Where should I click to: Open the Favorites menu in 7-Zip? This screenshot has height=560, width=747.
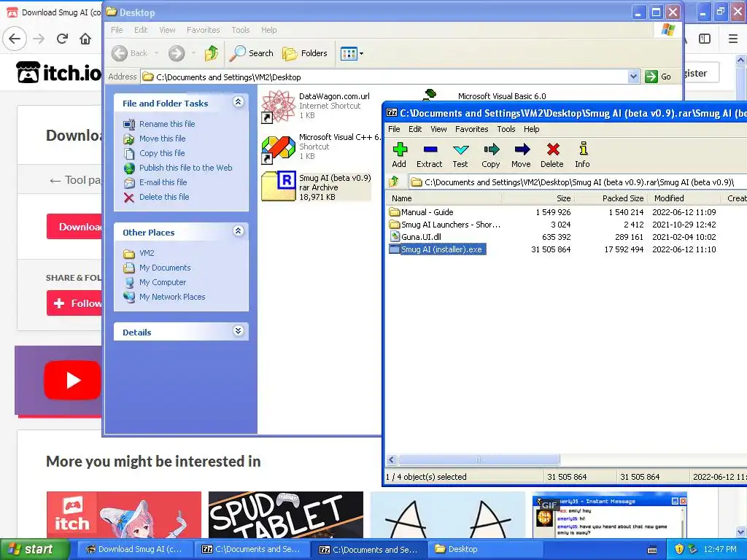[472, 129]
